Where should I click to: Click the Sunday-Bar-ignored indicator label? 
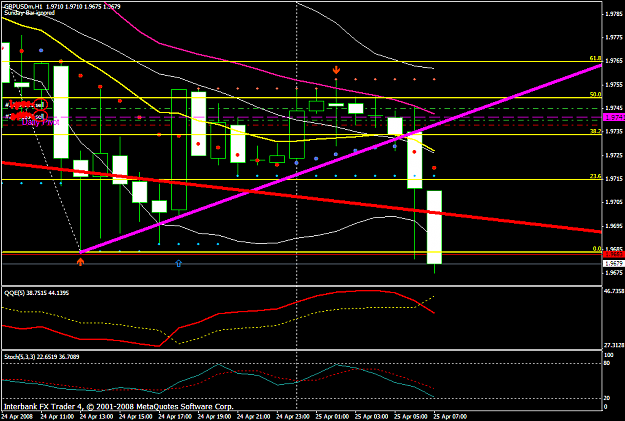[29, 13]
